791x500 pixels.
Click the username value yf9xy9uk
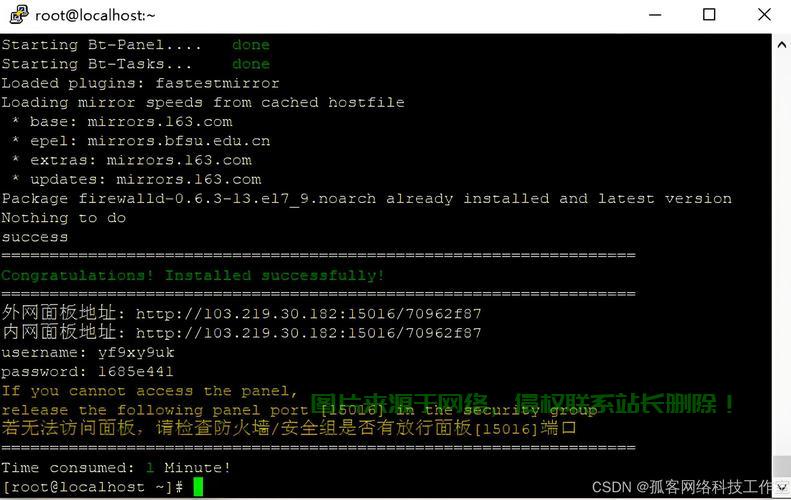(136, 352)
